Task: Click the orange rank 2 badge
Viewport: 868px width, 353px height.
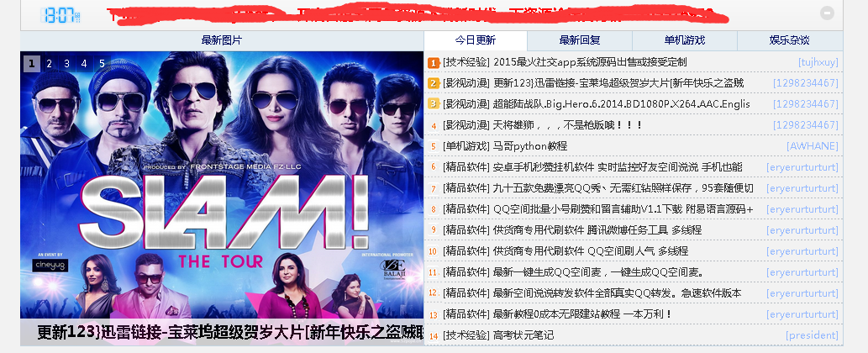Action: point(434,83)
